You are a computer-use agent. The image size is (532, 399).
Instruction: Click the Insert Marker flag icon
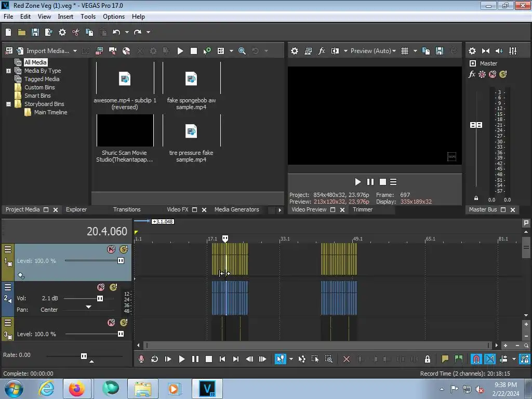tap(445, 359)
